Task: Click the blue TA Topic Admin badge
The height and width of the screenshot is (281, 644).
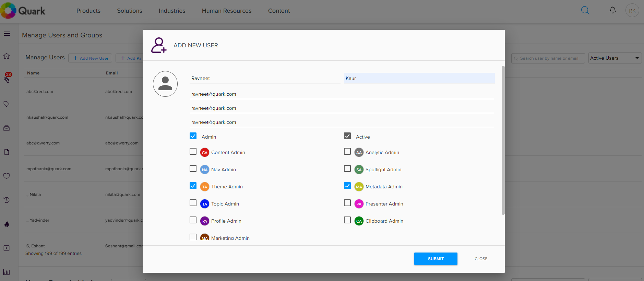Action: tap(205, 204)
